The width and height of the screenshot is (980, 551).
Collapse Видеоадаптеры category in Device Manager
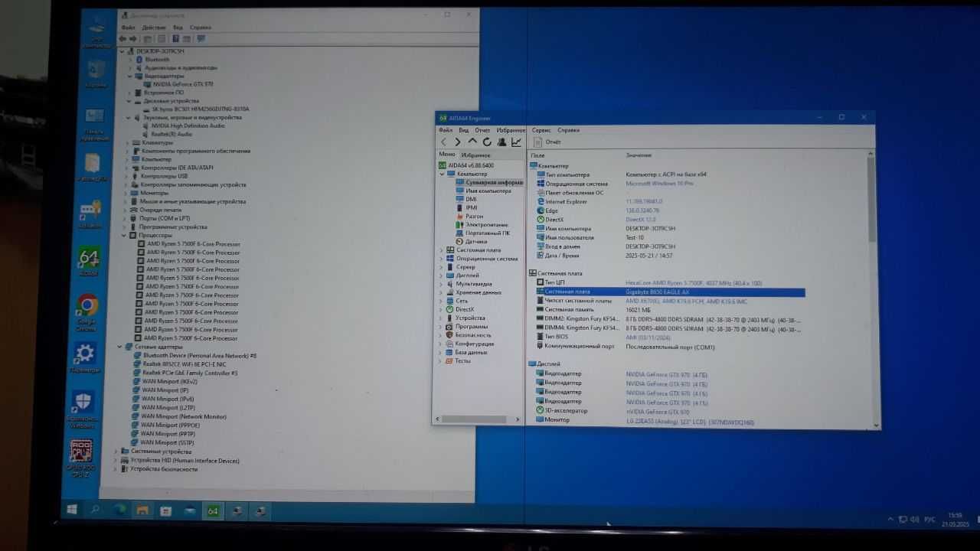point(129,76)
